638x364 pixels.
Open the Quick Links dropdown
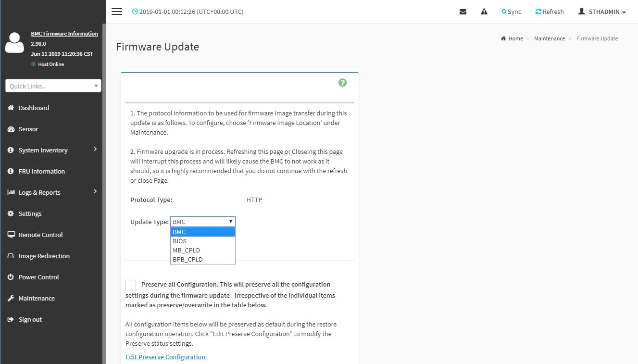tap(53, 85)
